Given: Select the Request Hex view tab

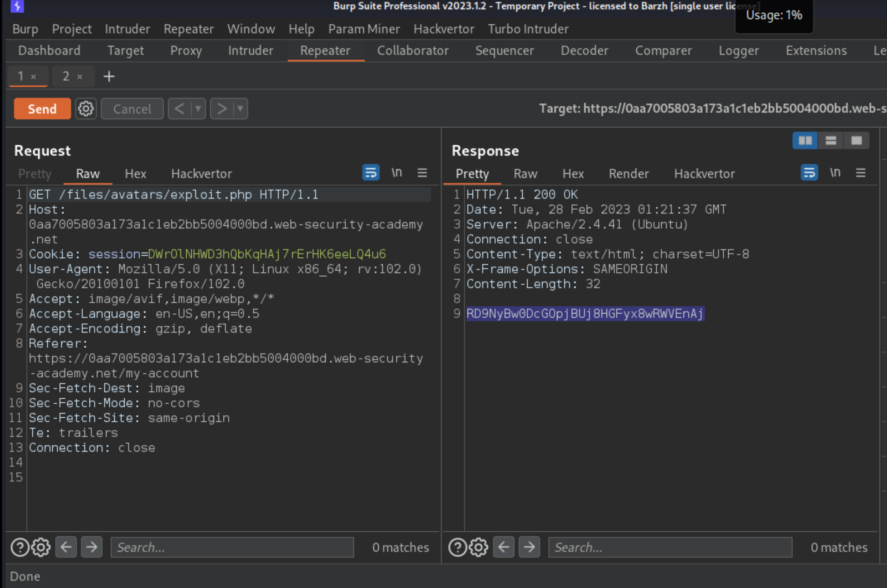Looking at the screenshot, I should pyautogui.click(x=136, y=174).
